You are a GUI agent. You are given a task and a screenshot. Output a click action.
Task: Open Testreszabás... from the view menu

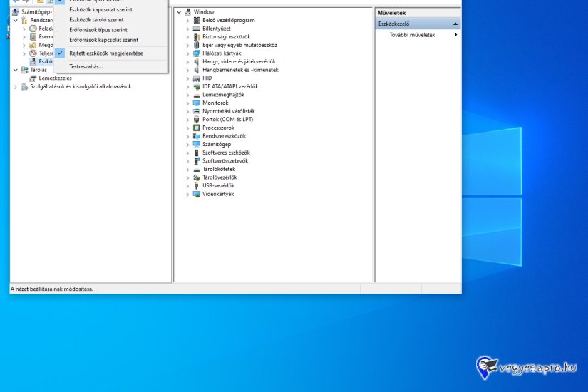coord(86,66)
